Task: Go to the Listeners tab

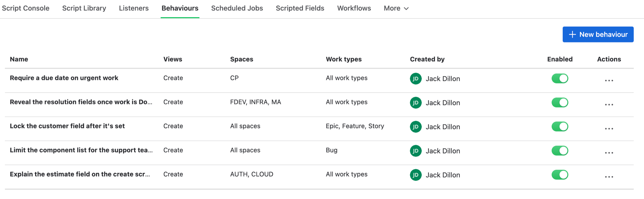Action: pyautogui.click(x=134, y=8)
